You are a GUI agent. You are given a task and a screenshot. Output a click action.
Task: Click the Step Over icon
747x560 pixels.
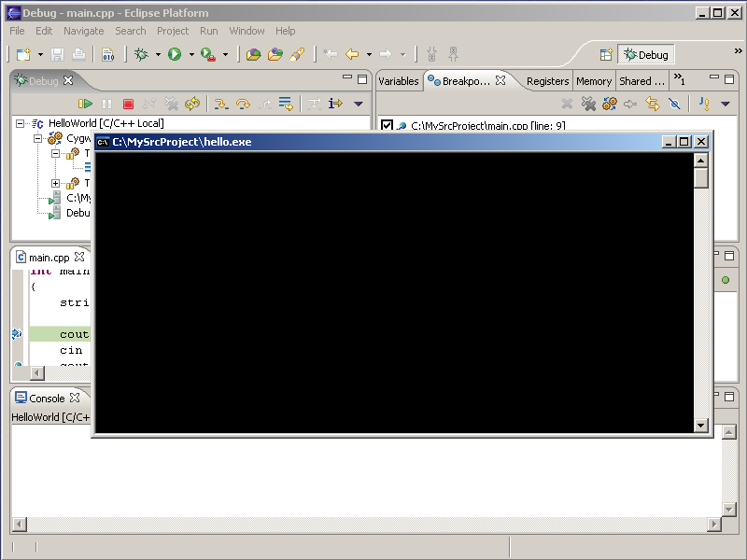(x=243, y=105)
